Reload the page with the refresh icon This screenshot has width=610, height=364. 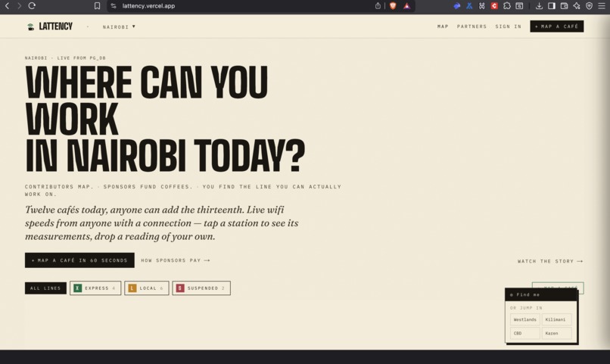pyautogui.click(x=32, y=6)
